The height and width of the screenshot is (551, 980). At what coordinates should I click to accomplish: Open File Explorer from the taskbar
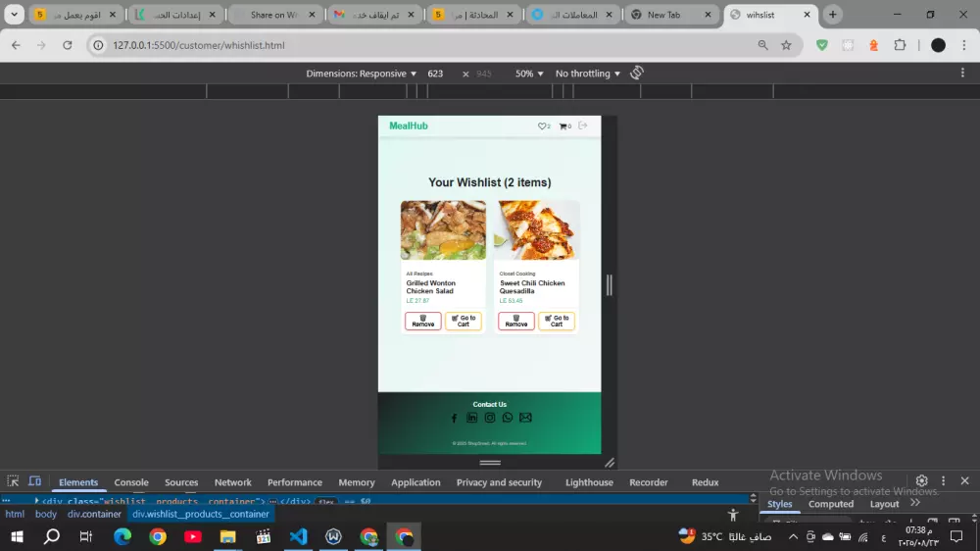pos(227,536)
